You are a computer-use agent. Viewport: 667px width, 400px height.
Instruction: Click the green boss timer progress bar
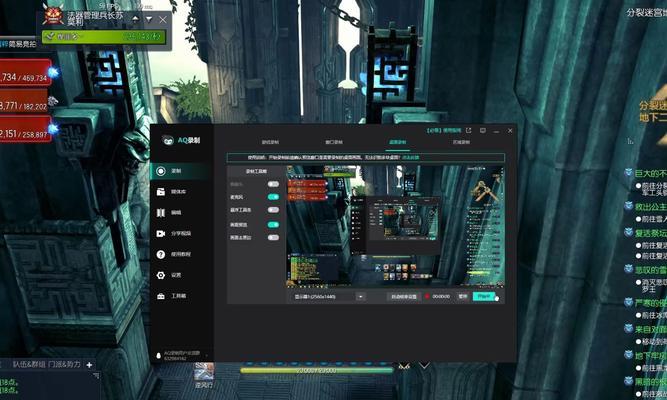pyautogui.click(x=104, y=37)
